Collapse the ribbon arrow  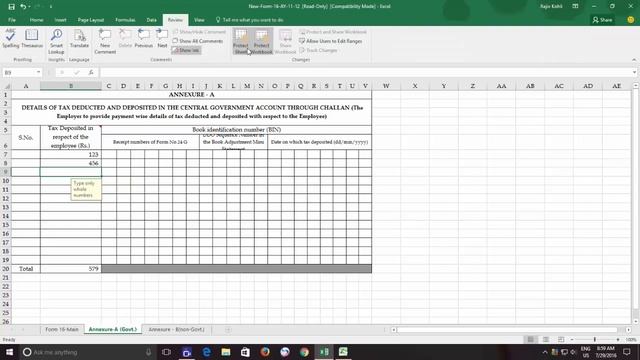(634, 60)
